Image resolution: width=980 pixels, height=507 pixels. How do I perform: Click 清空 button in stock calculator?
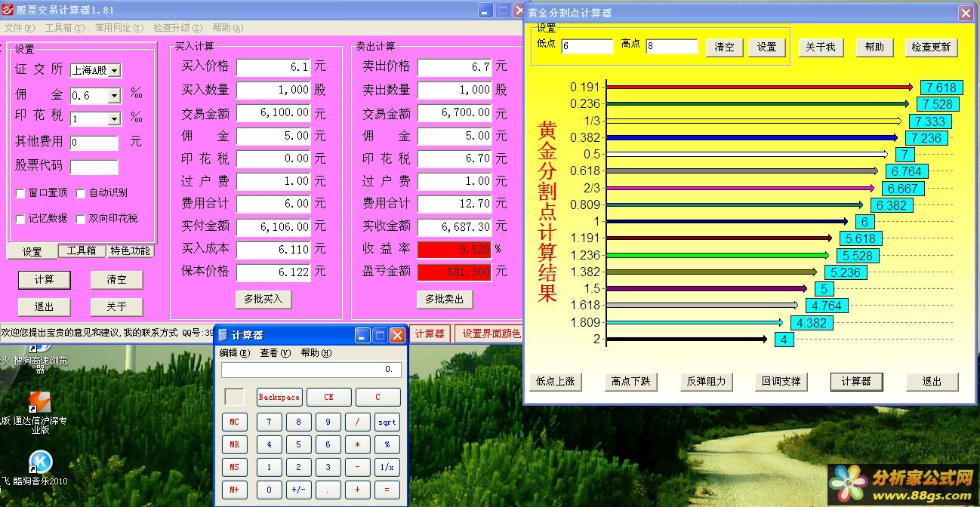coord(116,280)
